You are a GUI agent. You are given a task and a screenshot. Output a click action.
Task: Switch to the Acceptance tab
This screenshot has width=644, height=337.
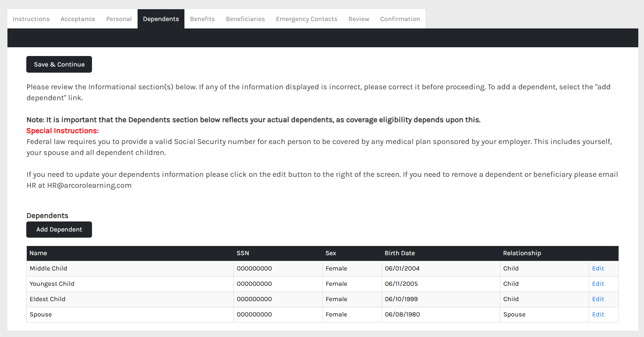click(x=78, y=19)
